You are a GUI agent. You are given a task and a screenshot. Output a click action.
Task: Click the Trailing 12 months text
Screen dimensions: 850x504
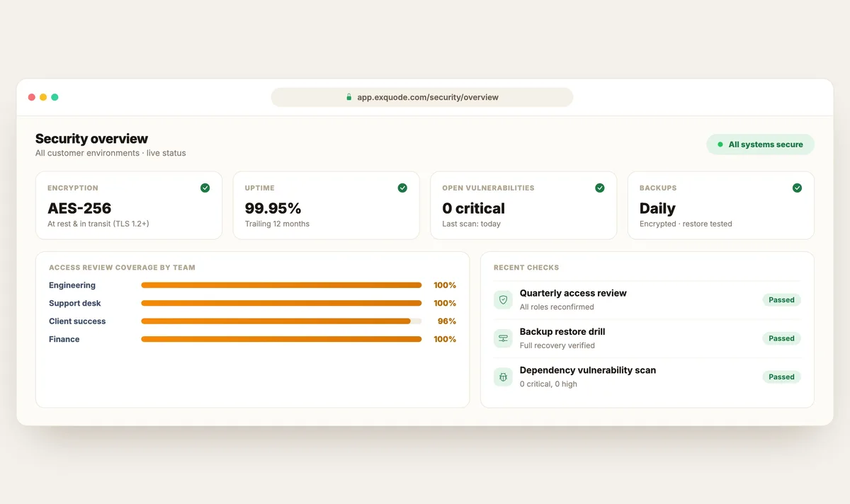point(277,224)
